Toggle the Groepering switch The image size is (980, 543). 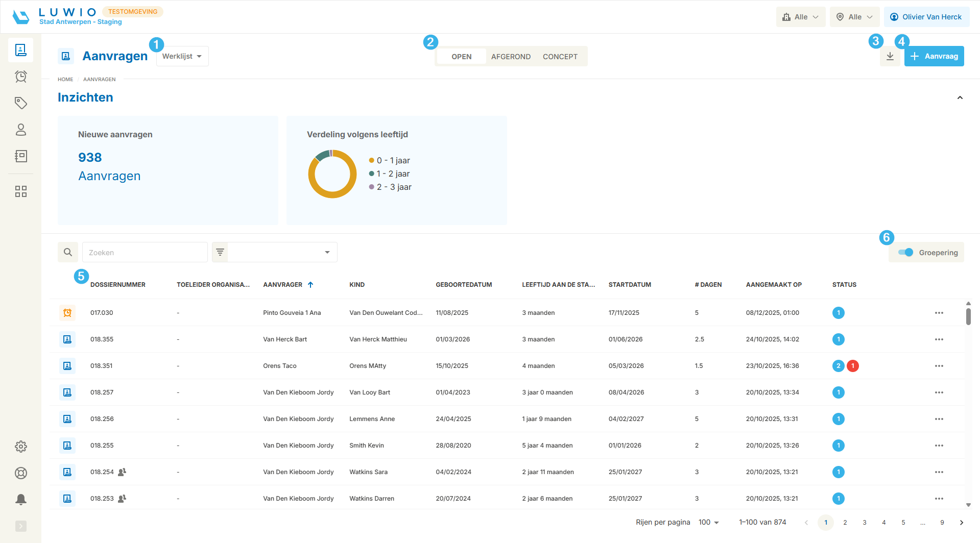pyautogui.click(x=905, y=252)
